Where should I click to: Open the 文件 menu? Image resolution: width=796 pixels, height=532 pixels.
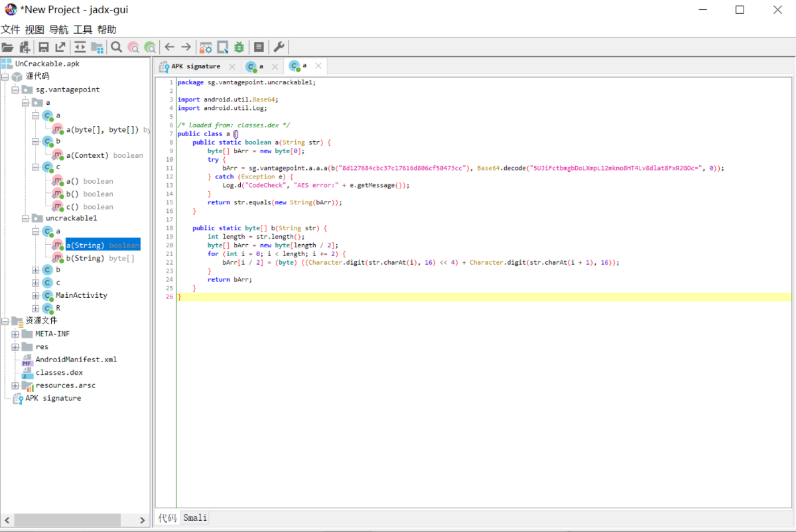click(11, 29)
